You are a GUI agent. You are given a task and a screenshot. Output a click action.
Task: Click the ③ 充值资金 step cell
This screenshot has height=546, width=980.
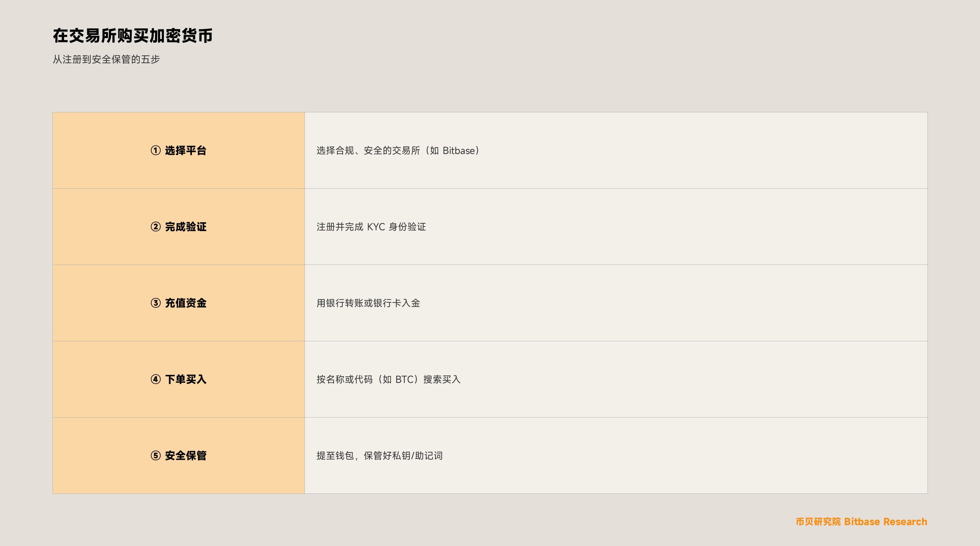(x=178, y=303)
